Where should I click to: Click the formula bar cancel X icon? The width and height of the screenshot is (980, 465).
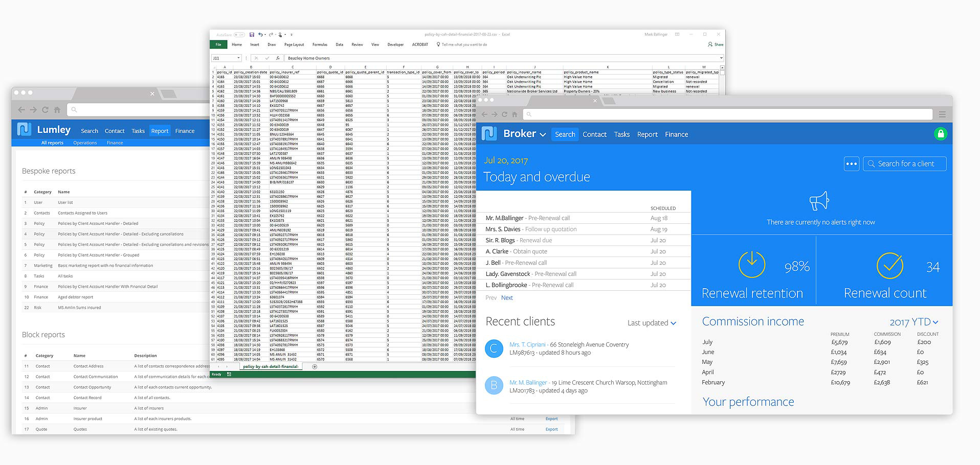coord(256,58)
